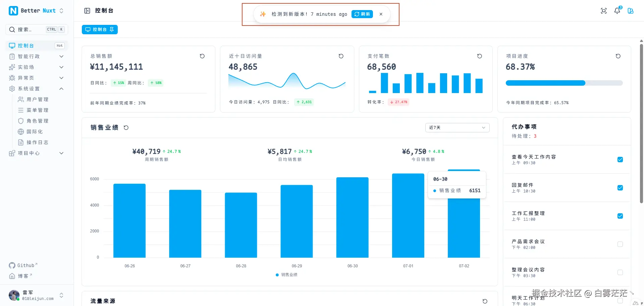Image resolution: width=644 pixels, height=306 pixels.
Task: Click the Better Nuxt logo icon
Action: (x=13, y=11)
